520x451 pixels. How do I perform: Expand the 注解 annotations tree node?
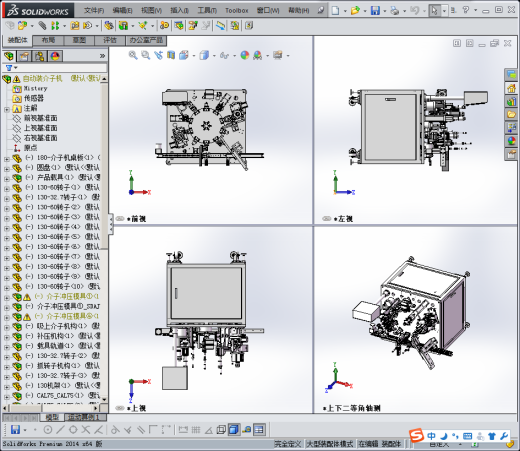[7, 109]
